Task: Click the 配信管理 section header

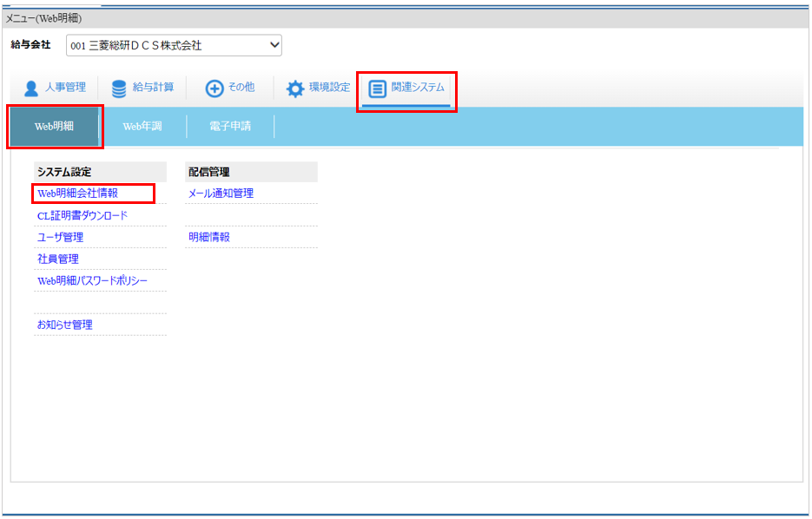Action: point(251,172)
